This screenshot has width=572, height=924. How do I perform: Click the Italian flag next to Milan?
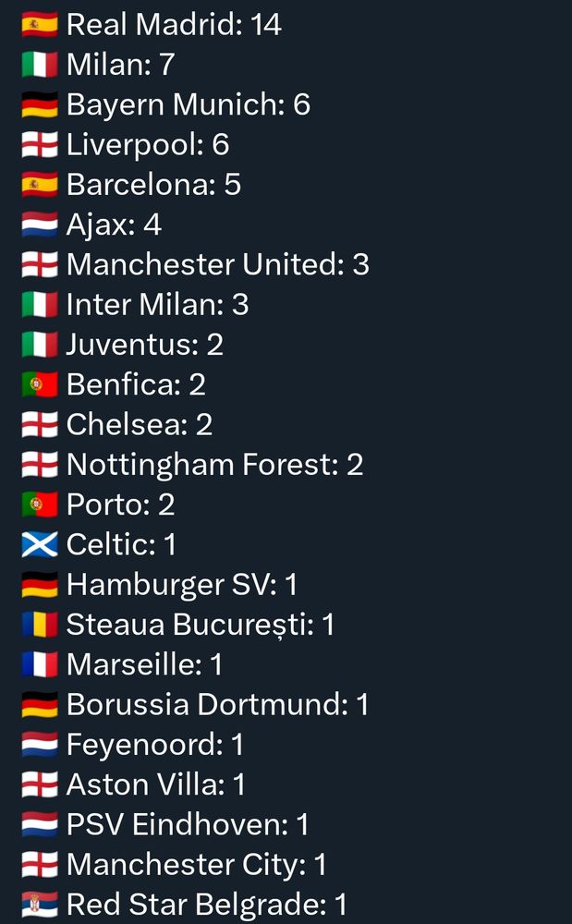pyautogui.click(x=40, y=66)
